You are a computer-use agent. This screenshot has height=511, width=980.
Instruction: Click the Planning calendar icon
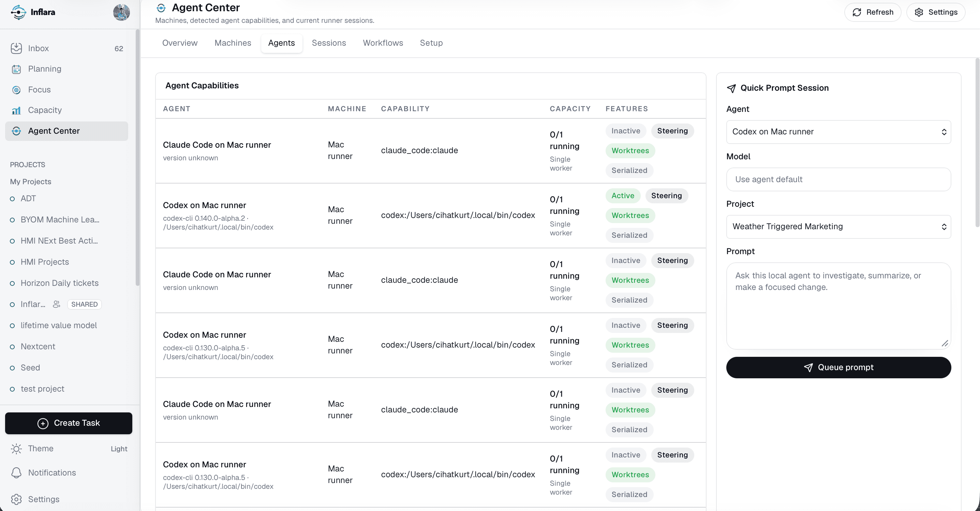tap(16, 69)
